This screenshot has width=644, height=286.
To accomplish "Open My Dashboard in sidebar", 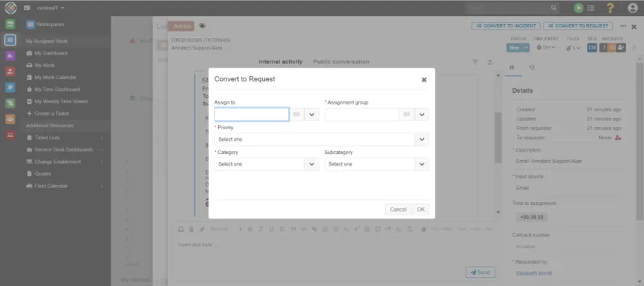I will 47,54.
